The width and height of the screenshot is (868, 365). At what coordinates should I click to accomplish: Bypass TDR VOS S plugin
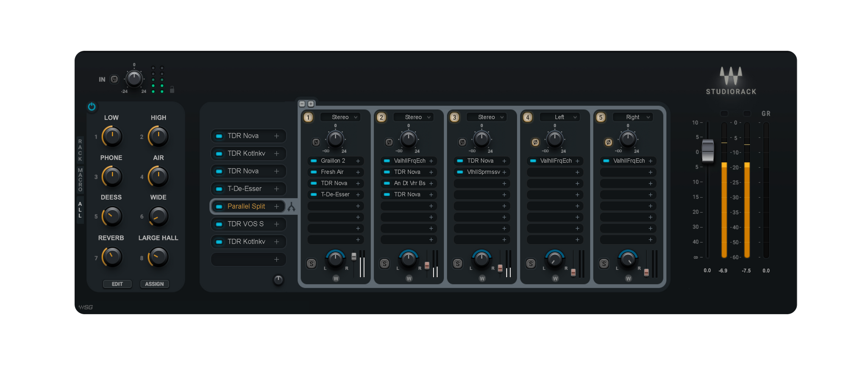(219, 224)
